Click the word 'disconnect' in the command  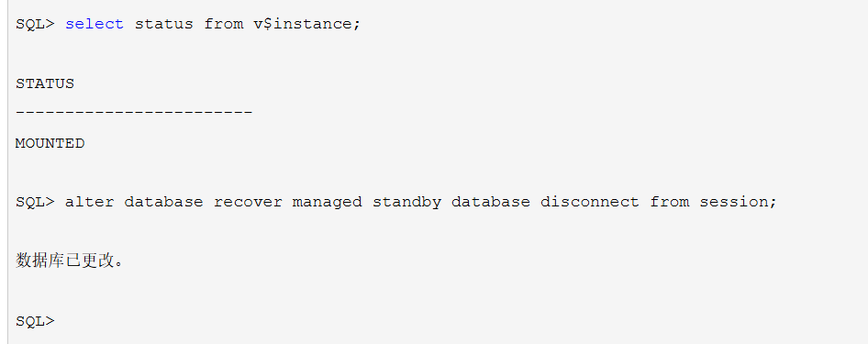point(590,202)
